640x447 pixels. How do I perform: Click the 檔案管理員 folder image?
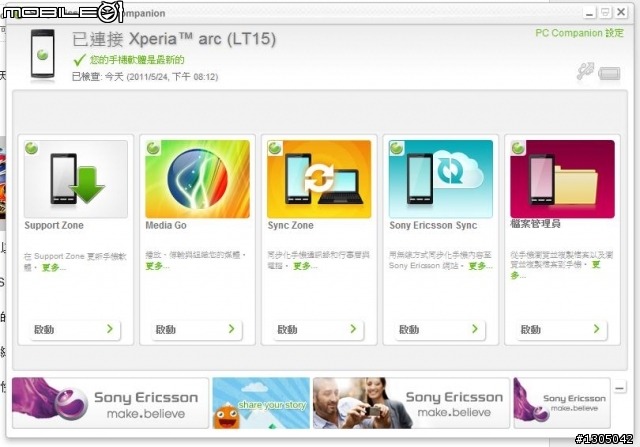click(562, 179)
